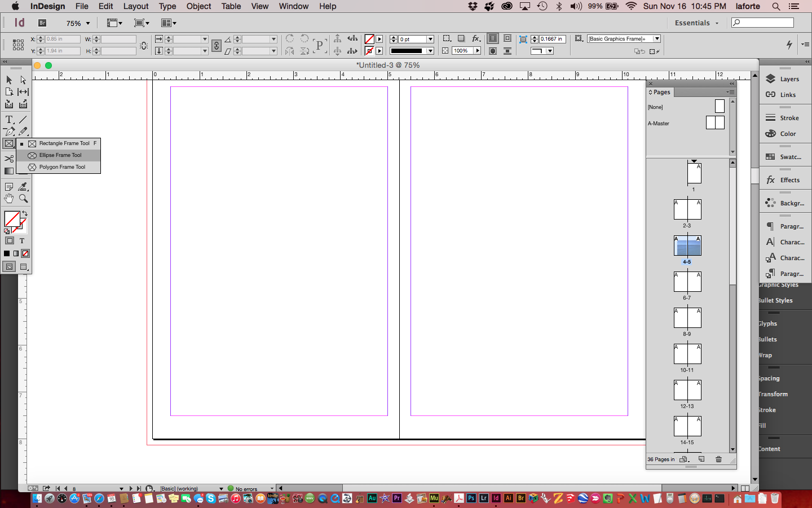Select the Hand tool
The height and width of the screenshot is (508, 812).
9,199
